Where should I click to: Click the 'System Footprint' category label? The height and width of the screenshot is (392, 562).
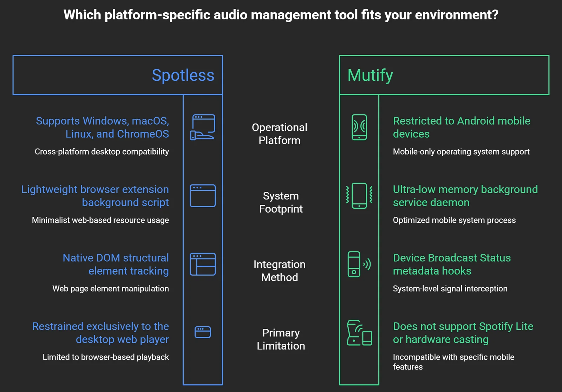[281, 202]
